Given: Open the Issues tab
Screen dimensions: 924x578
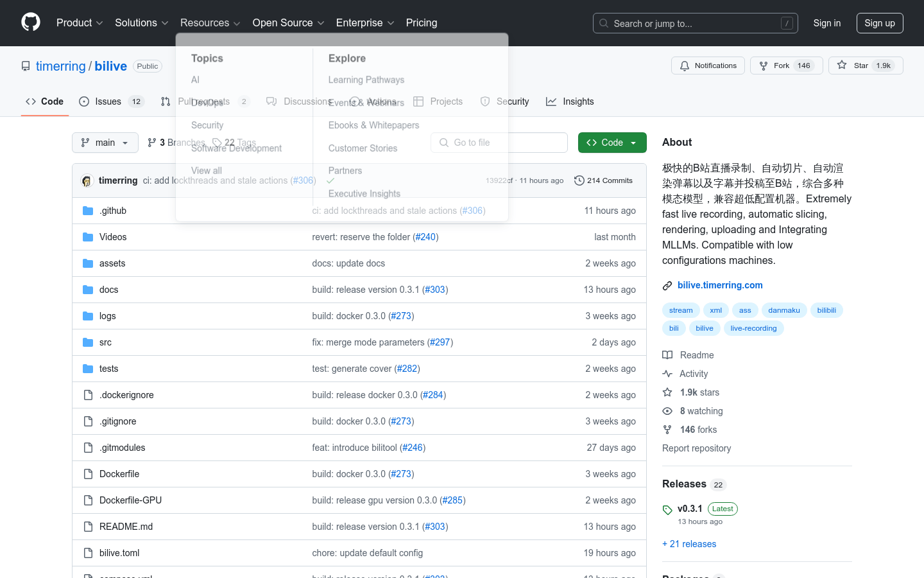Looking at the screenshot, I should pyautogui.click(x=112, y=101).
